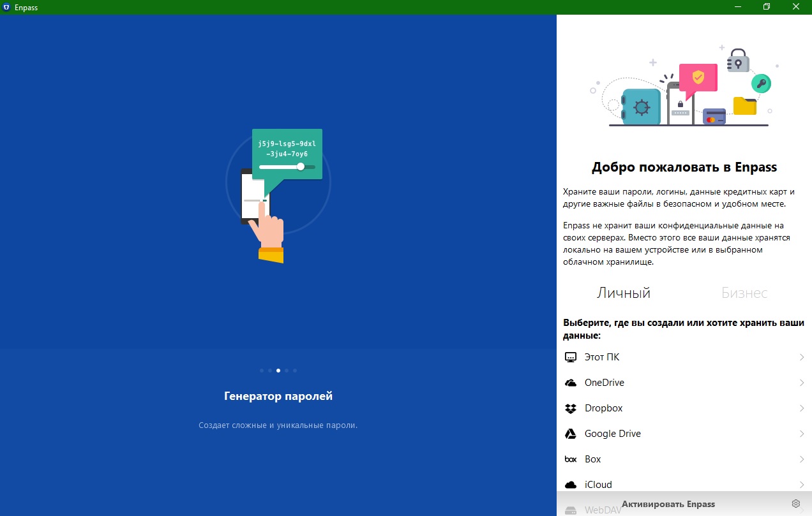Go to the fourth slide dot

tap(287, 371)
